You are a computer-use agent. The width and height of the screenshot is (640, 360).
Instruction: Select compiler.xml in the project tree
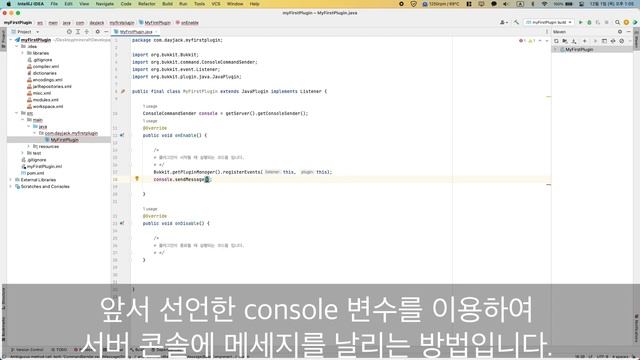[46, 67]
